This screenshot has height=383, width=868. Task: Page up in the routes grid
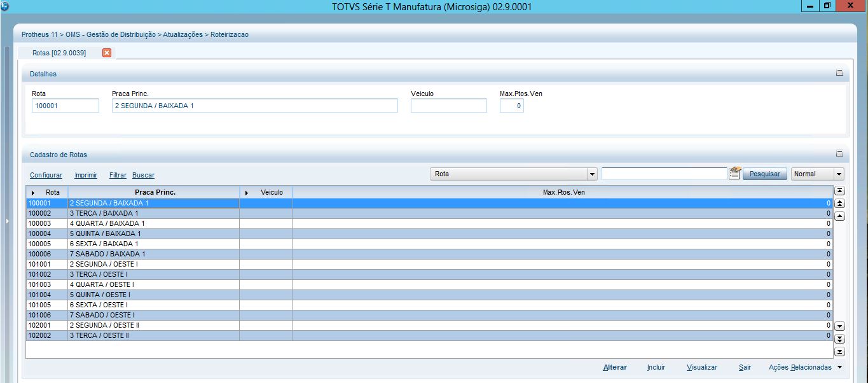pos(839,203)
